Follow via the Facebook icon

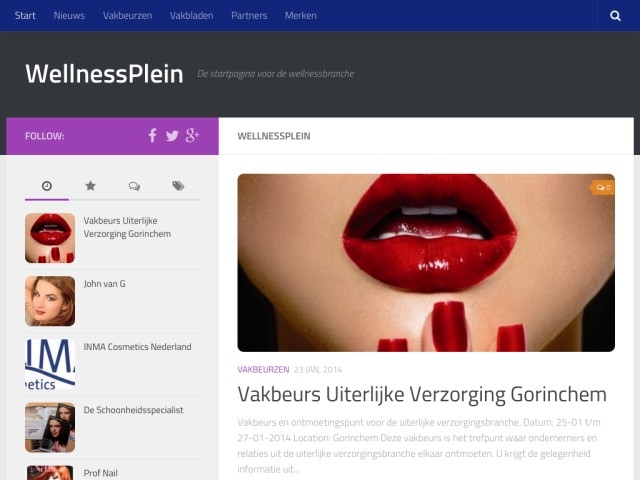pyautogui.click(x=152, y=136)
